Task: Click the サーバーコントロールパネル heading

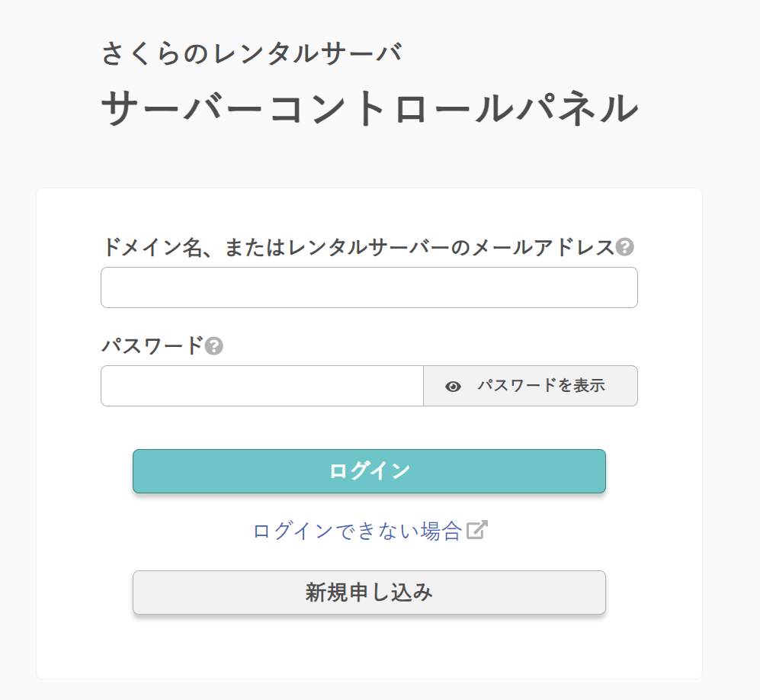Action: click(369, 108)
